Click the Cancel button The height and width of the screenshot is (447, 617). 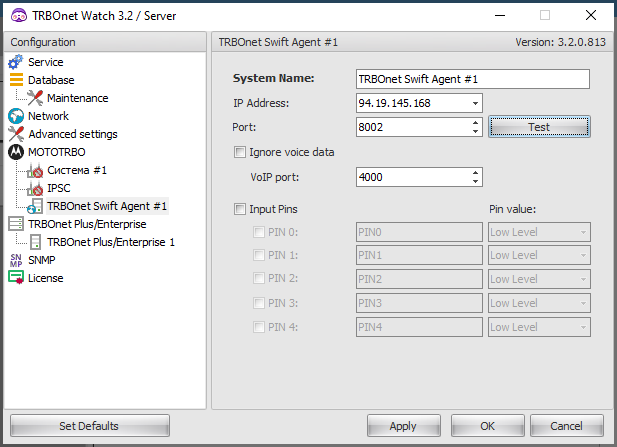[x=567, y=426]
